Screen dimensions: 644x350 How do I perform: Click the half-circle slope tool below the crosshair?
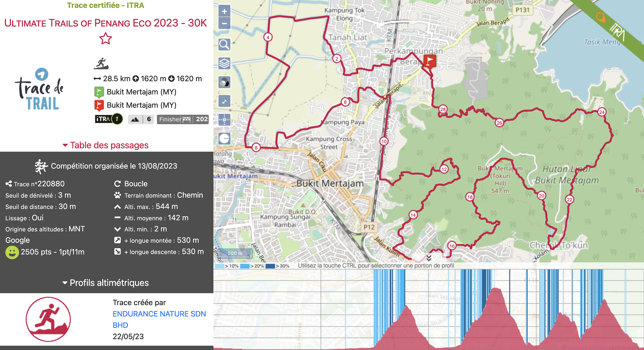[224, 139]
